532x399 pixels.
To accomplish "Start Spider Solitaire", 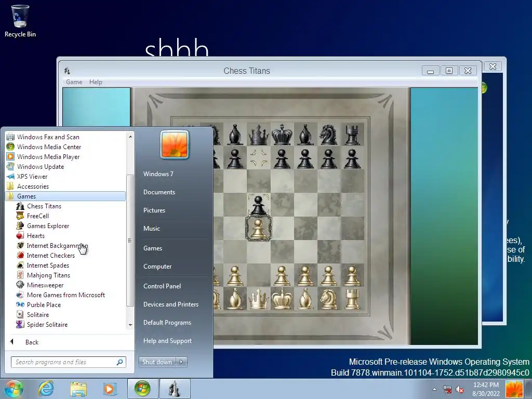I will (x=47, y=324).
